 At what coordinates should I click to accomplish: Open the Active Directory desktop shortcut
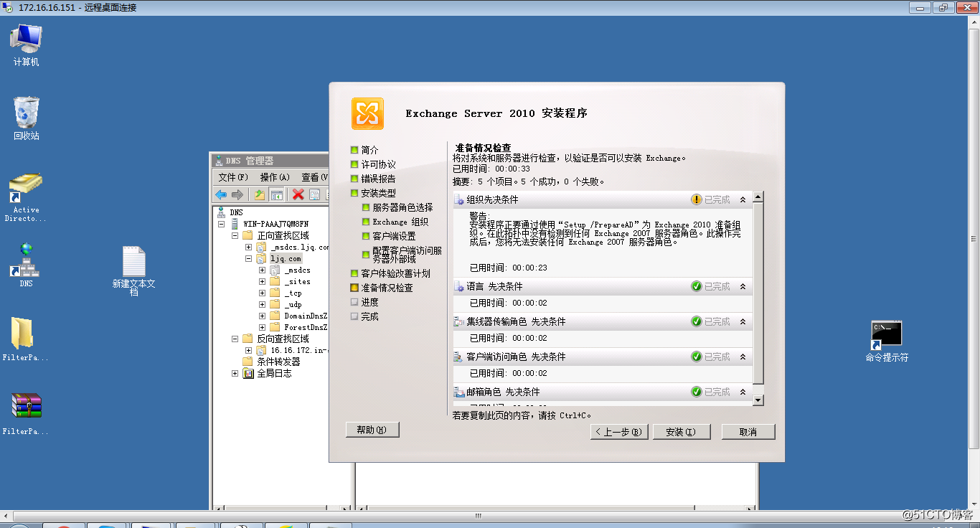click(26, 197)
